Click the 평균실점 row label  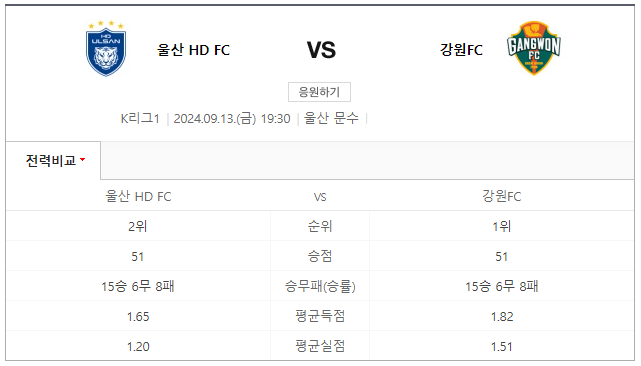(320, 346)
